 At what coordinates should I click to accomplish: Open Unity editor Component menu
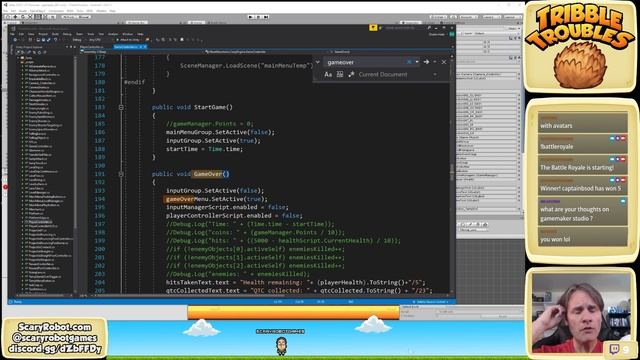coord(56,11)
